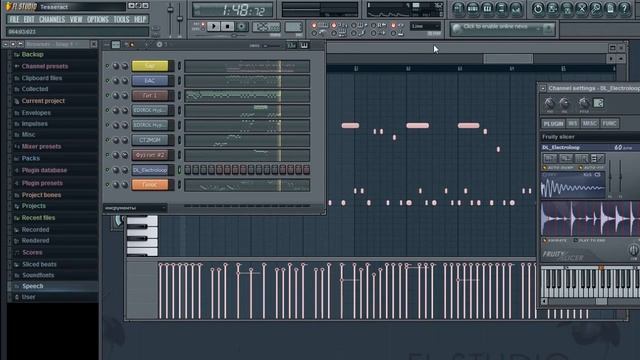Click the render/export icon before hourglass

tap(567, 9)
